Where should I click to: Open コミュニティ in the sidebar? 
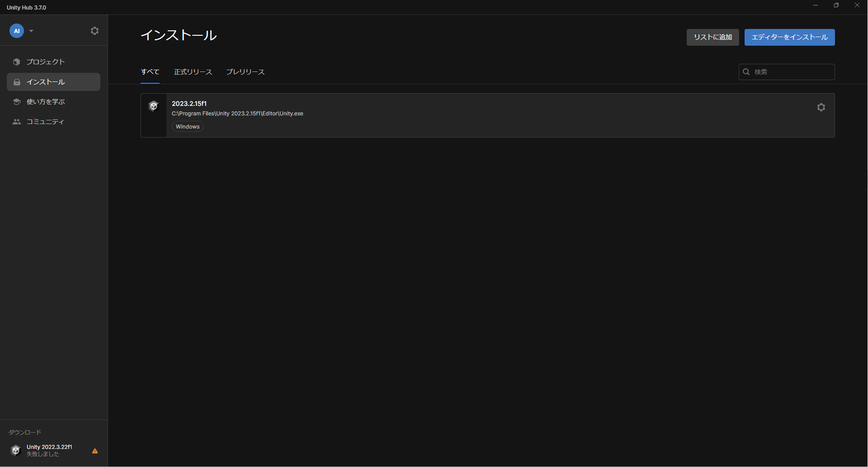53,122
